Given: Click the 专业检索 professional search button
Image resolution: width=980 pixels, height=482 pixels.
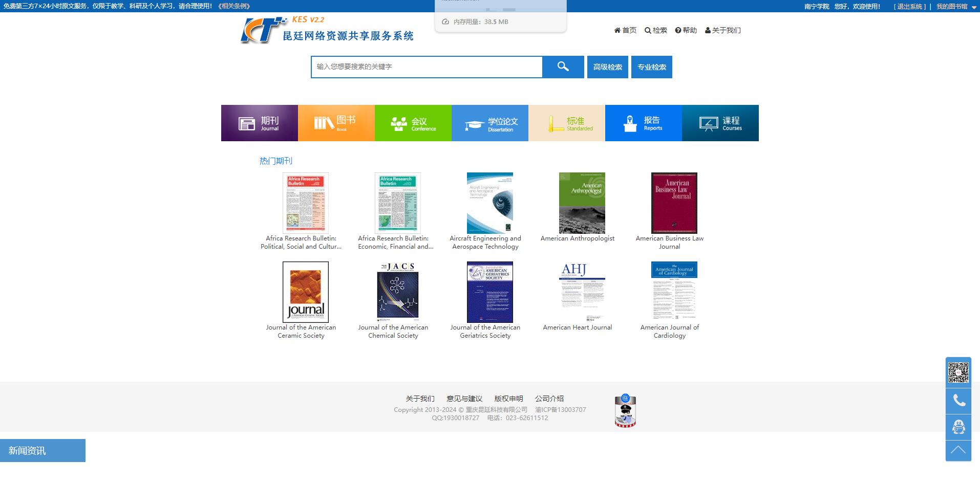Looking at the screenshot, I should pyautogui.click(x=651, y=67).
